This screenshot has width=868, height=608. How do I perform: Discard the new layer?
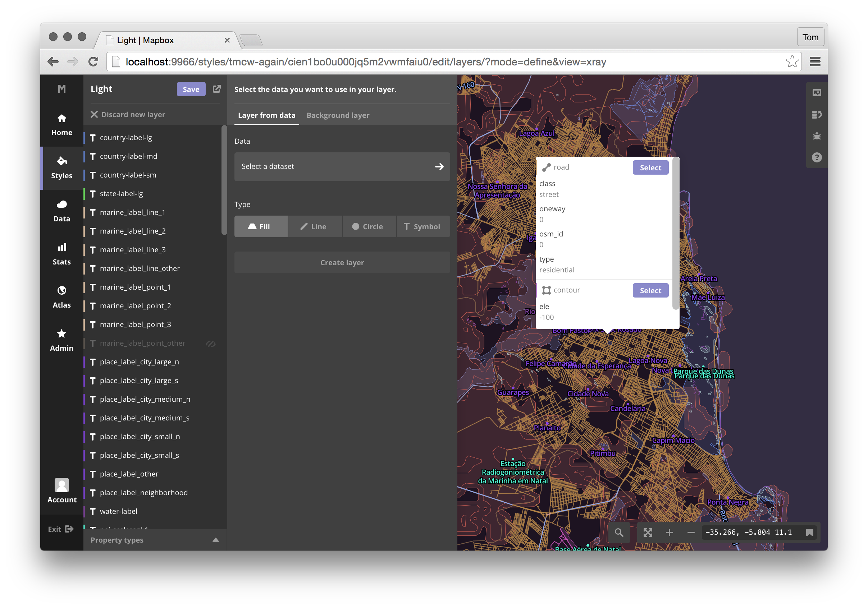tap(128, 115)
